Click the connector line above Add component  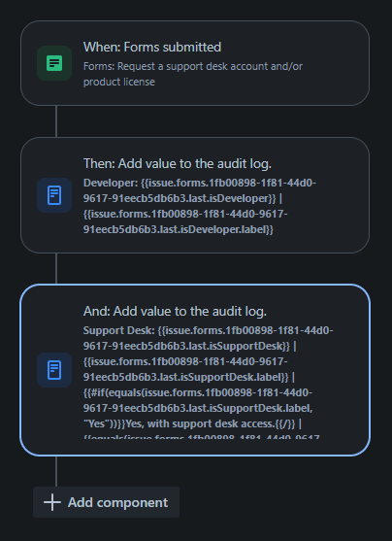click(x=56, y=471)
